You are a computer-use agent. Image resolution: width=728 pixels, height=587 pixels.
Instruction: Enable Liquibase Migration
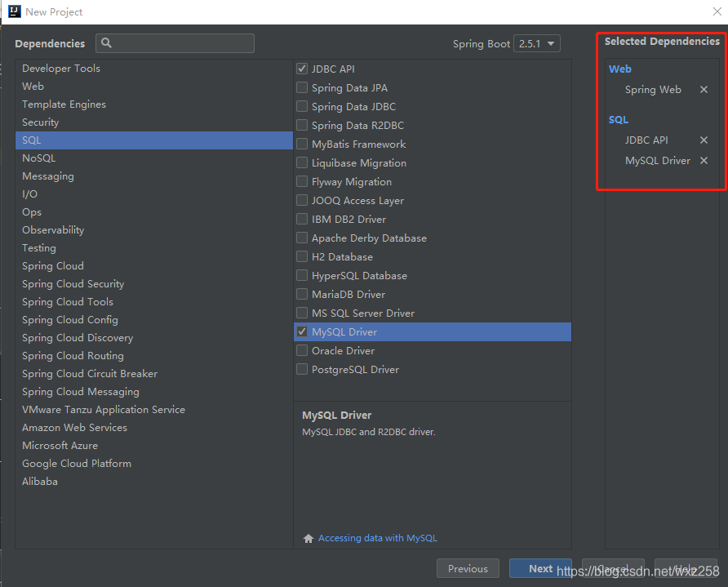point(301,162)
